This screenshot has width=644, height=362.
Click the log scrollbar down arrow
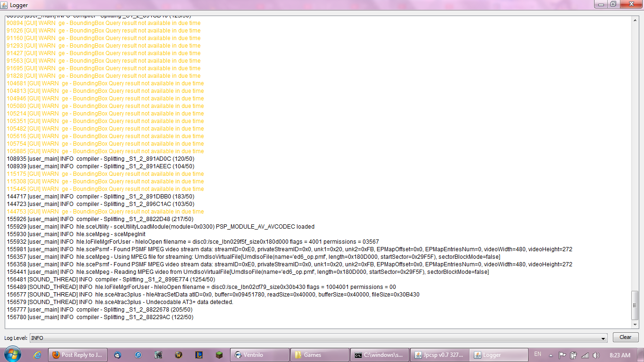tap(635, 325)
